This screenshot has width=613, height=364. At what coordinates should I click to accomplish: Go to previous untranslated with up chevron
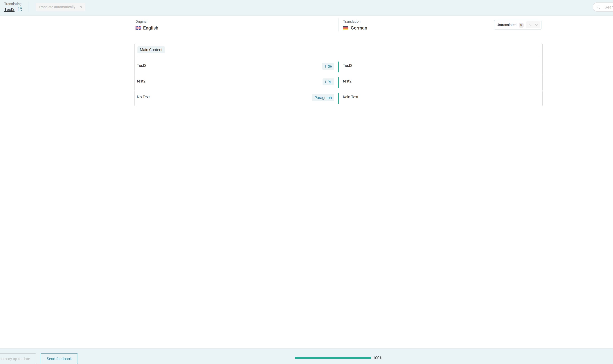click(x=530, y=25)
